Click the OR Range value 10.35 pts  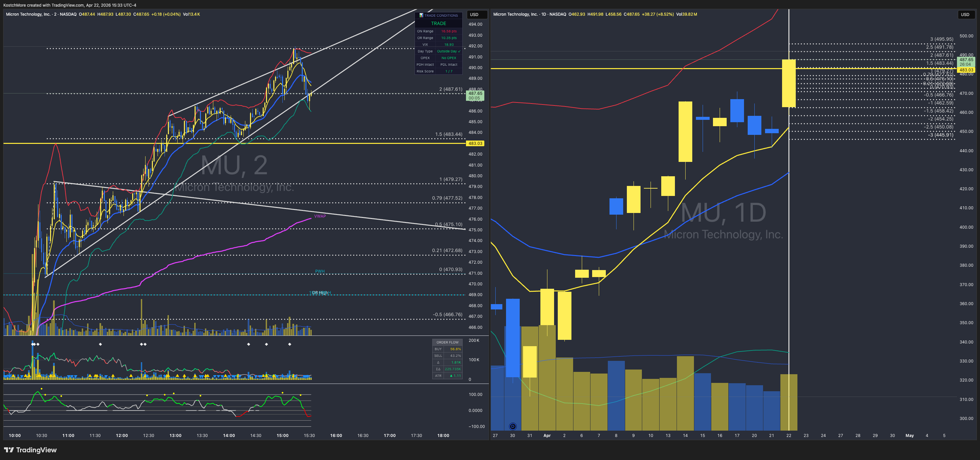tap(449, 38)
